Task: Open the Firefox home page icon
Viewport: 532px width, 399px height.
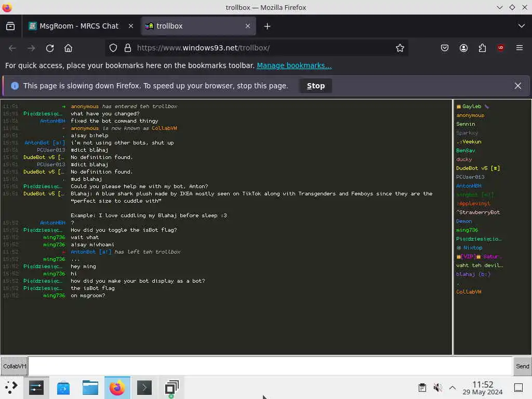Action: tap(68, 48)
